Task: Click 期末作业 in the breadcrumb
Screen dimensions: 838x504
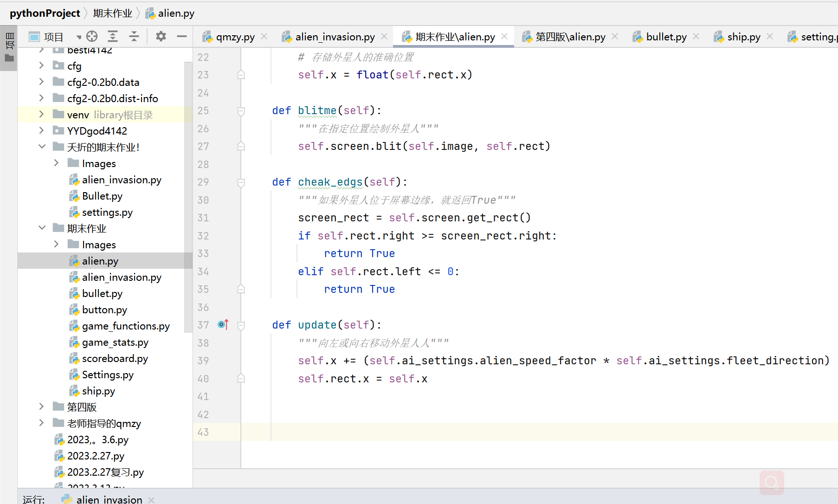Action: pyautogui.click(x=113, y=13)
